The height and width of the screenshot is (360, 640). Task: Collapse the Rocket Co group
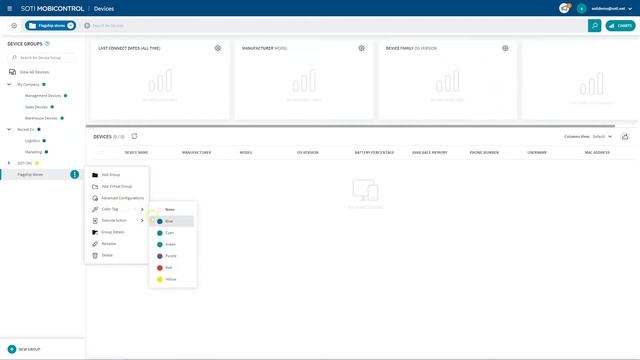(x=9, y=129)
